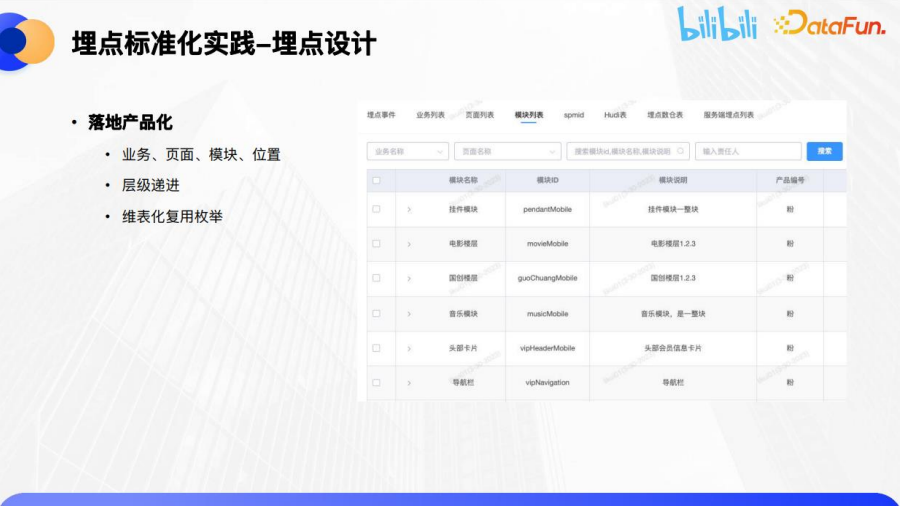900x507 pixels.
Task: Click the 挂件模块一整块 description cell
Action: click(x=673, y=210)
